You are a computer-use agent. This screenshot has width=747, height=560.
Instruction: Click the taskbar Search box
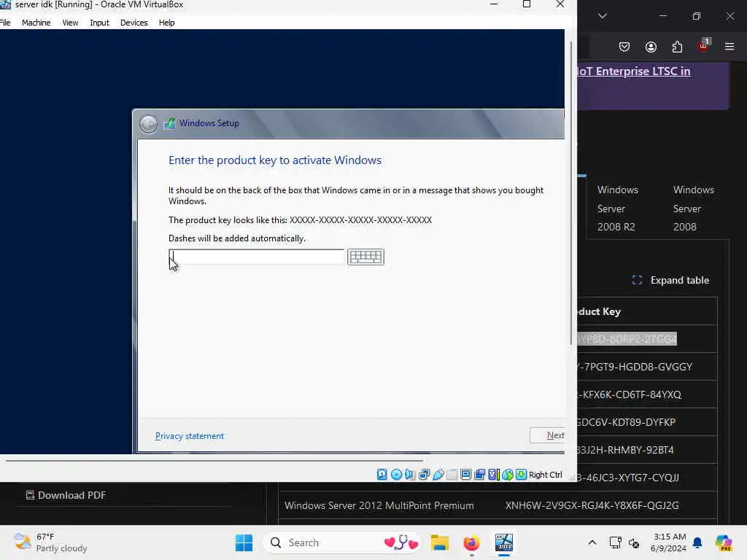(342, 542)
